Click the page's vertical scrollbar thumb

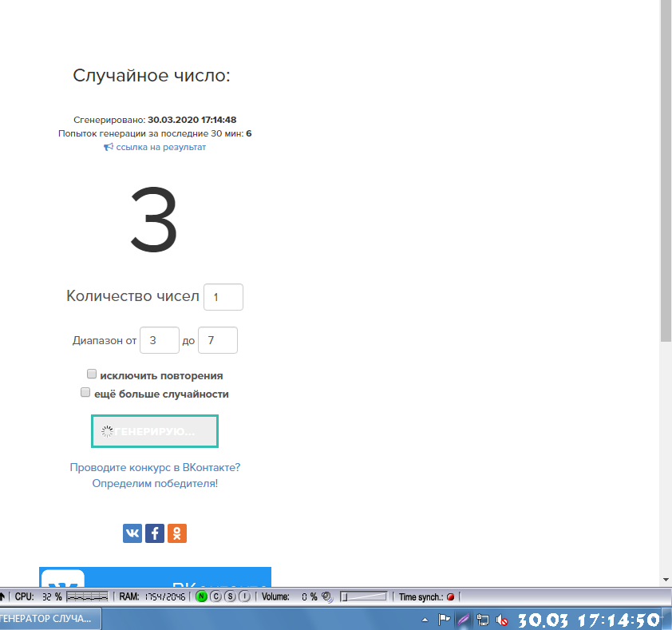[x=666, y=172]
